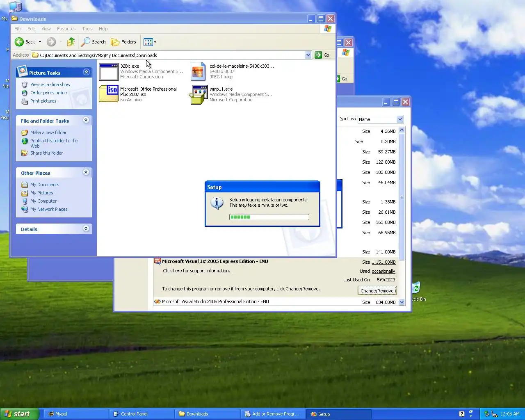
Task: Open the Sort by Name combo box
Action: coord(381,119)
